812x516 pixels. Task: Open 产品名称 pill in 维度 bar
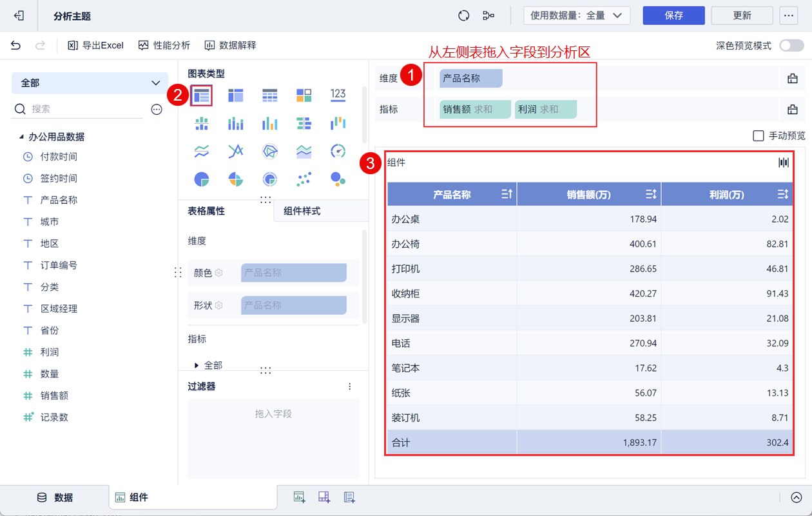tap(471, 79)
